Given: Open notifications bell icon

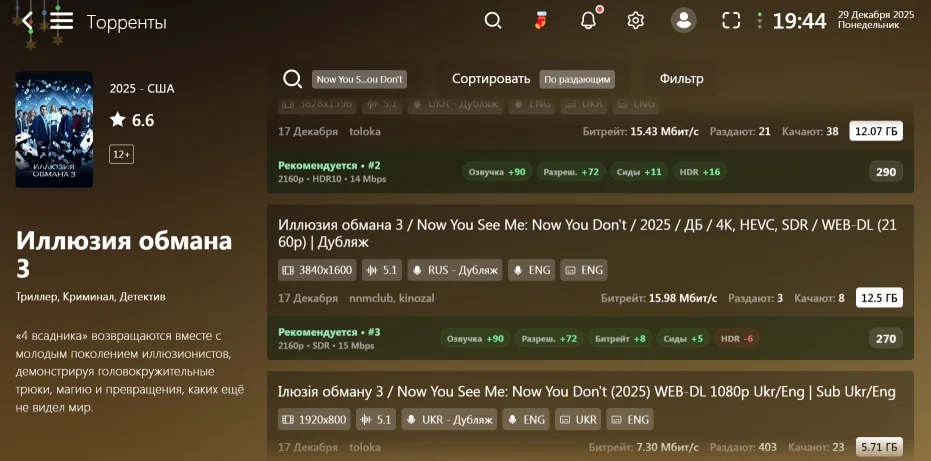Looking at the screenshot, I should click(x=588, y=20).
